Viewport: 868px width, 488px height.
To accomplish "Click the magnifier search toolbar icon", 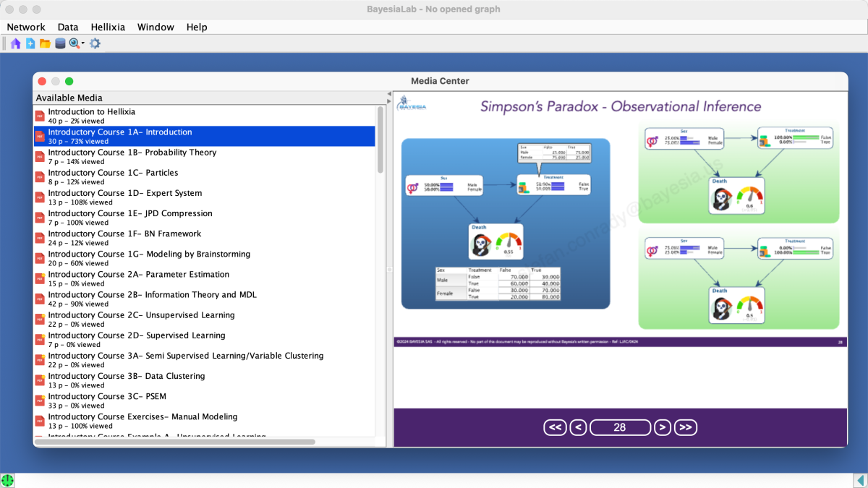I will pyautogui.click(x=74, y=43).
